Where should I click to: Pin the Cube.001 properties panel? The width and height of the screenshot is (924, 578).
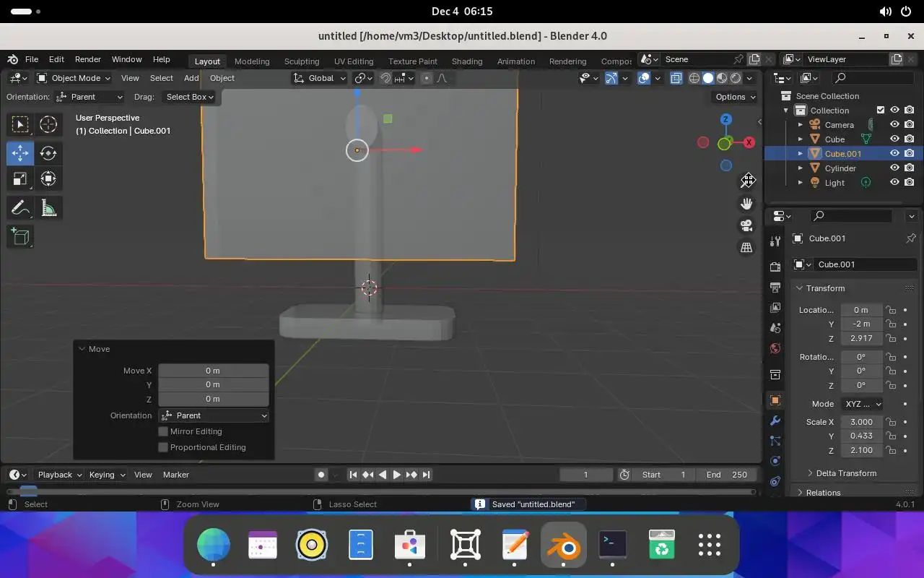pyautogui.click(x=910, y=238)
